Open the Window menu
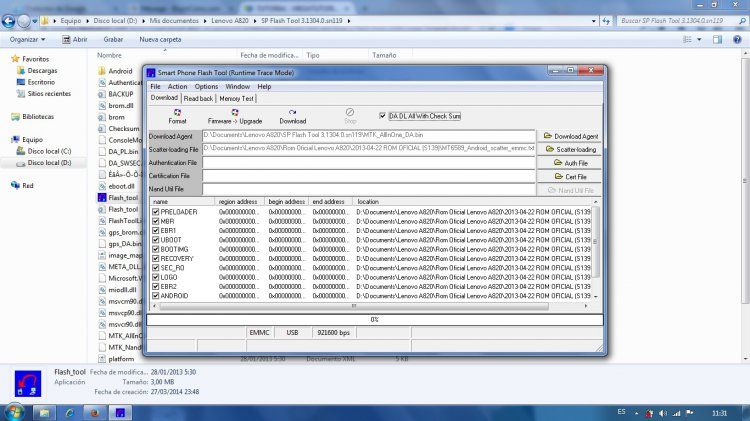 click(x=238, y=87)
